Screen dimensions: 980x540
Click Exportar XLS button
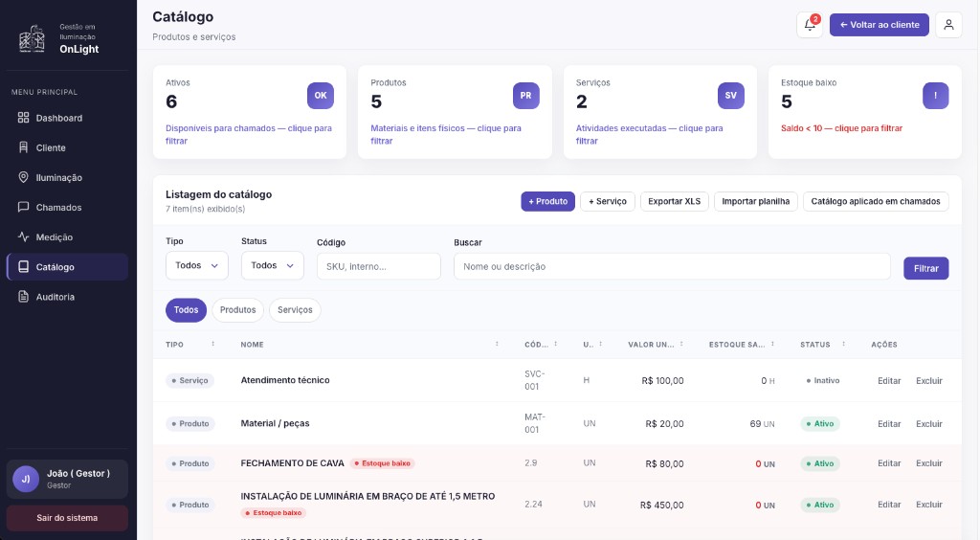[675, 201]
